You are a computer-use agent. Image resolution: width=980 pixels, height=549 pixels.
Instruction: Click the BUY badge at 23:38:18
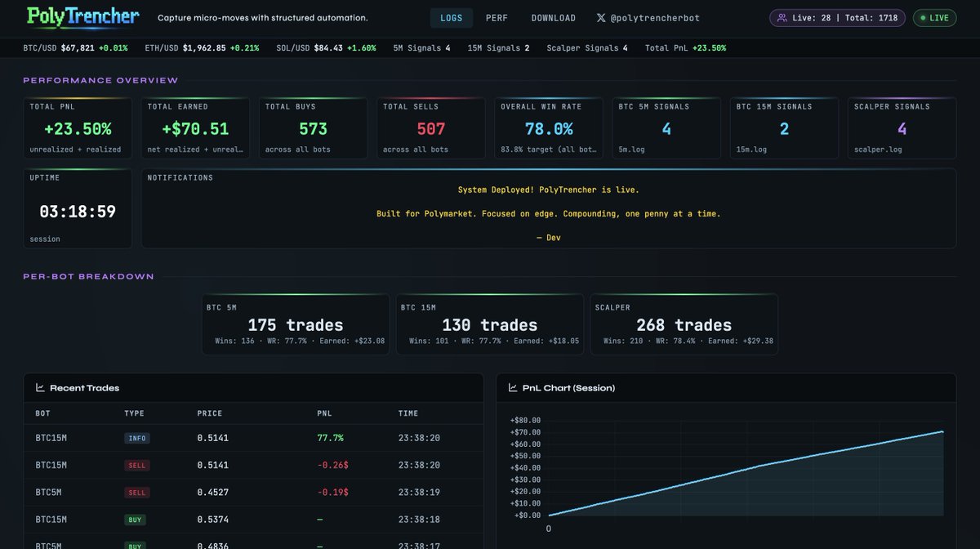[x=136, y=520]
